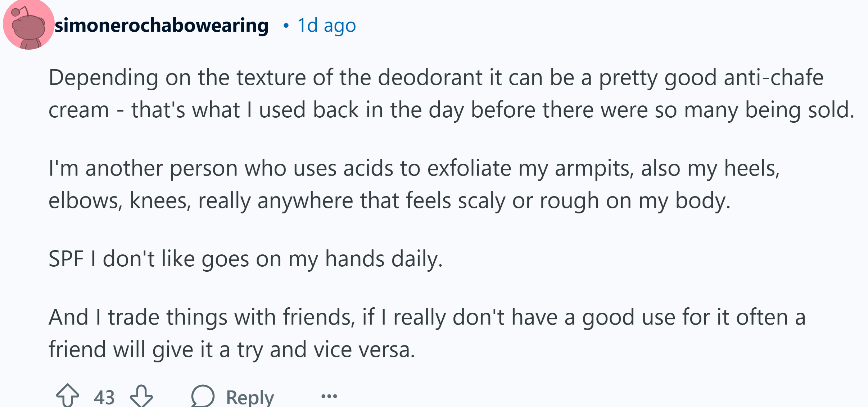This screenshot has width=868, height=407.
Task: Click the word "deodorant" in the comment
Action: [x=430, y=78]
